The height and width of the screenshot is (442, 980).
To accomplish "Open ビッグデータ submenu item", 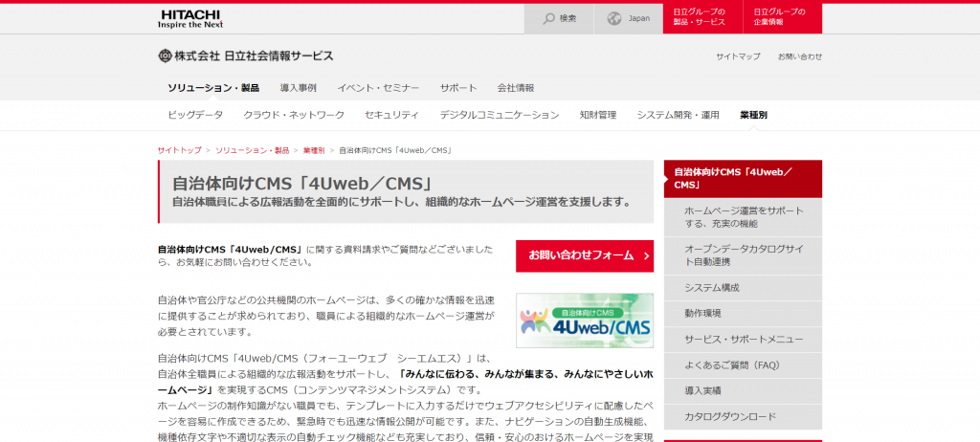I will (195, 115).
